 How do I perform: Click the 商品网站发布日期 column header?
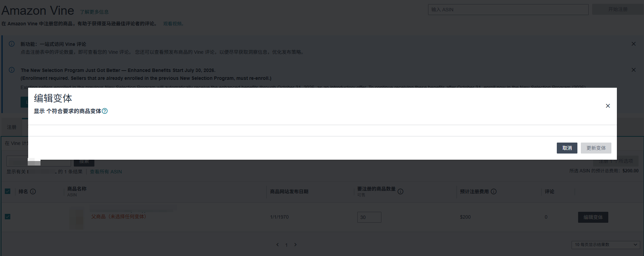pyautogui.click(x=289, y=192)
